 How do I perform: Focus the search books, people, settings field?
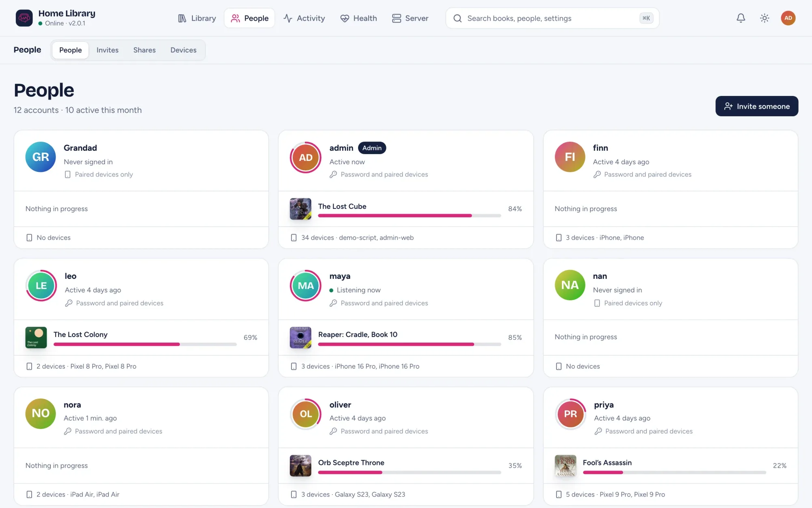point(552,18)
